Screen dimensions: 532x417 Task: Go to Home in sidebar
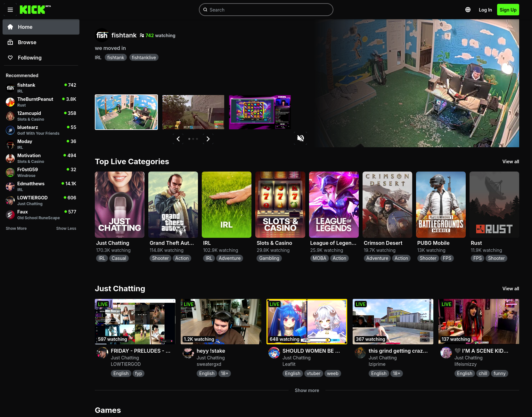pos(41,27)
